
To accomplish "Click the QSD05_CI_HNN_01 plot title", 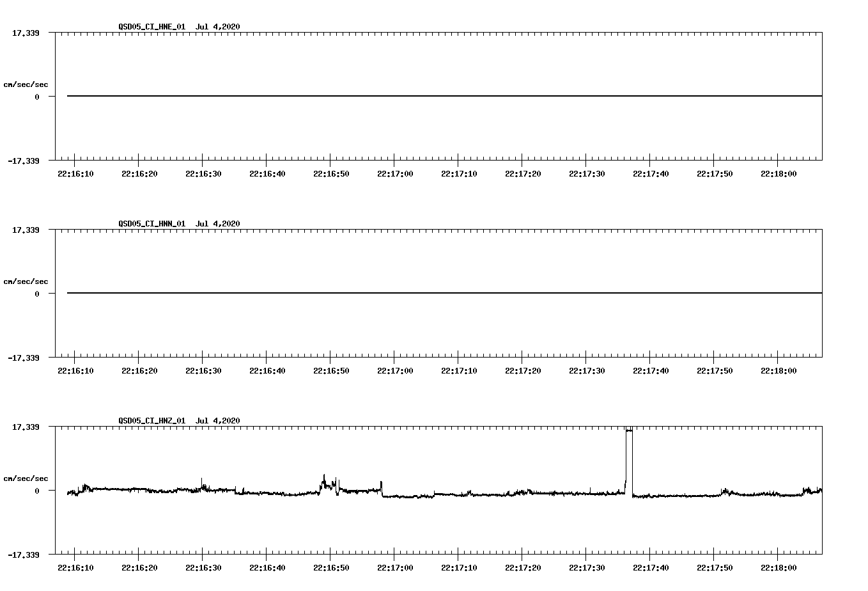I will pyautogui.click(x=152, y=224).
